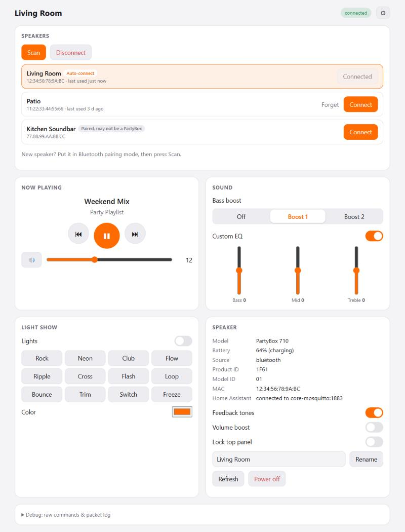Image resolution: width=405 pixels, height=532 pixels.
Task: Click the Kitchen Soundbar speaker name
Action: point(51,129)
